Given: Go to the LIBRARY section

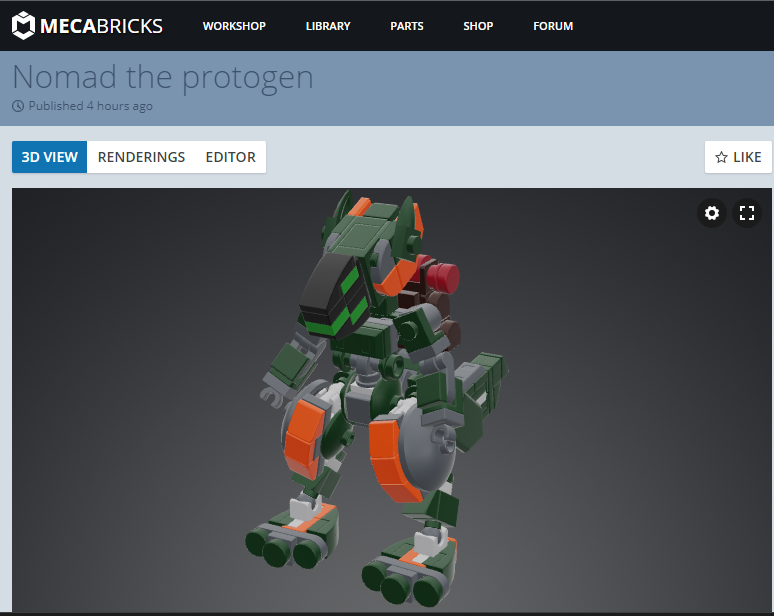Looking at the screenshot, I should [x=328, y=26].
